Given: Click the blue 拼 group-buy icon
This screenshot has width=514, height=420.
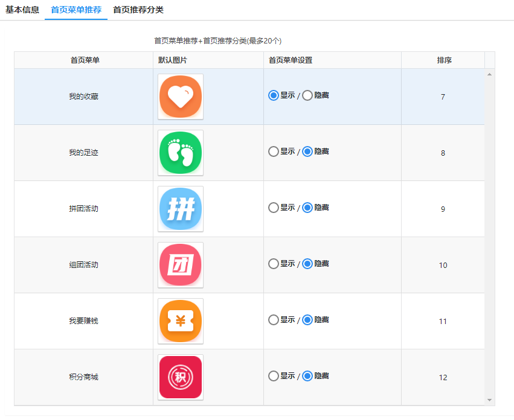Looking at the screenshot, I should 180,209.
